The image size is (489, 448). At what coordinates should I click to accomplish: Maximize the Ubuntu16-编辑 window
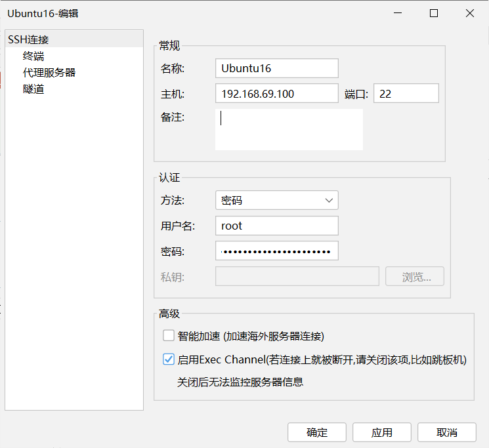coord(434,13)
